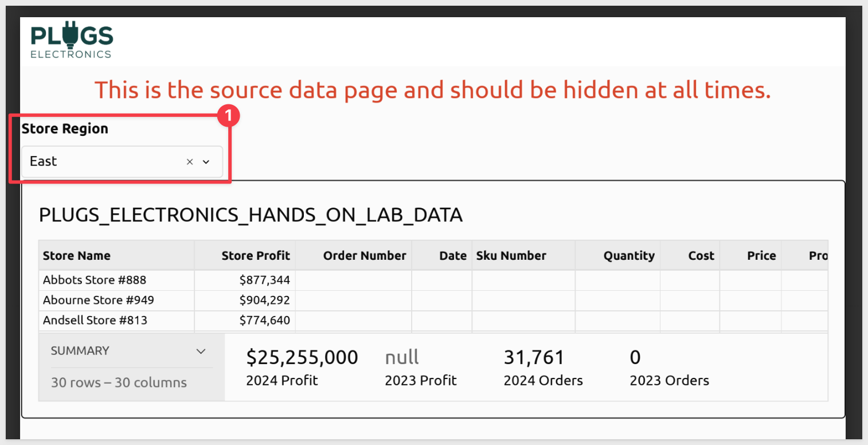The image size is (868, 445).
Task: Click the Abourne Store #949 cell
Action: [98, 300]
